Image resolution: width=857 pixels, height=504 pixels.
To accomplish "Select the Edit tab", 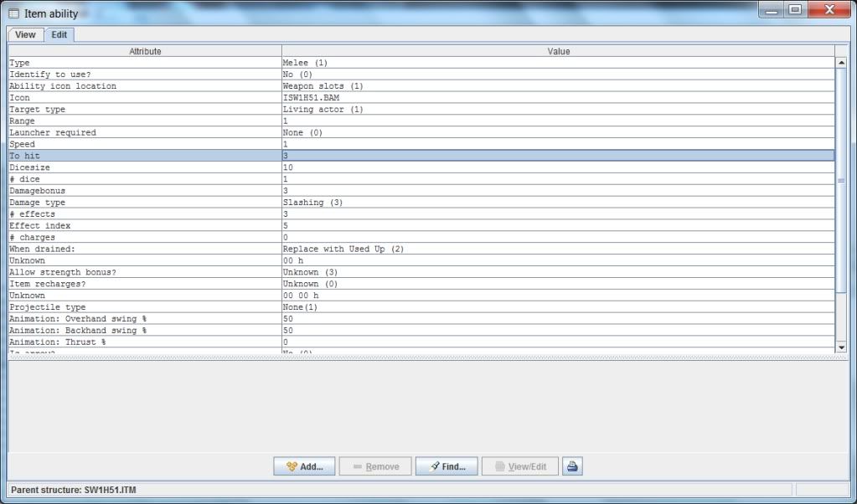I will point(59,34).
